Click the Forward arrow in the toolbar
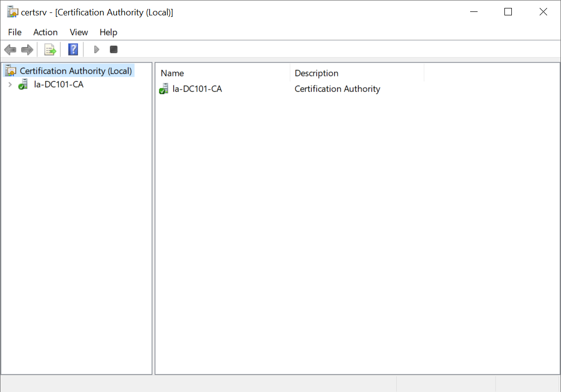This screenshot has height=392, width=561. (x=27, y=50)
